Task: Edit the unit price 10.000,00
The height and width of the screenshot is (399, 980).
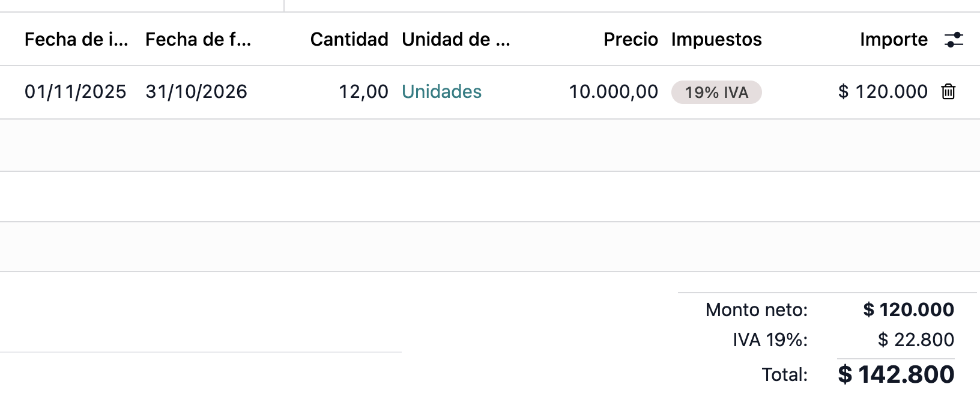Action: click(614, 92)
